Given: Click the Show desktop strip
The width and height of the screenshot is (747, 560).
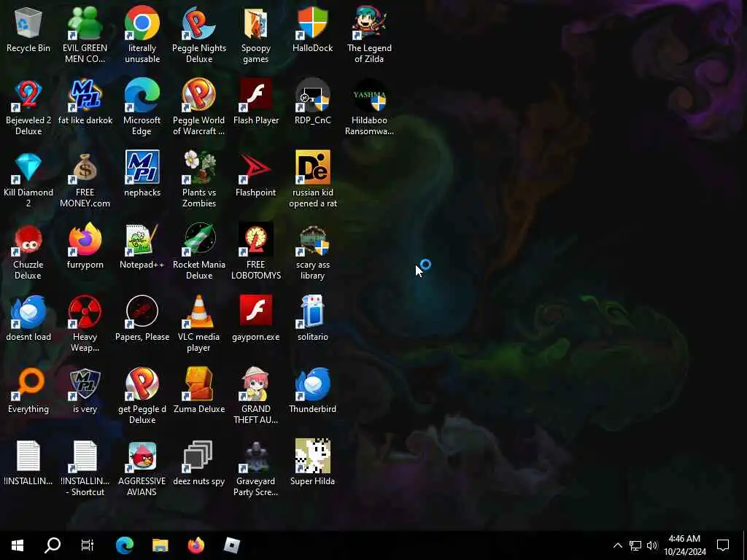Looking at the screenshot, I should coord(745,545).
